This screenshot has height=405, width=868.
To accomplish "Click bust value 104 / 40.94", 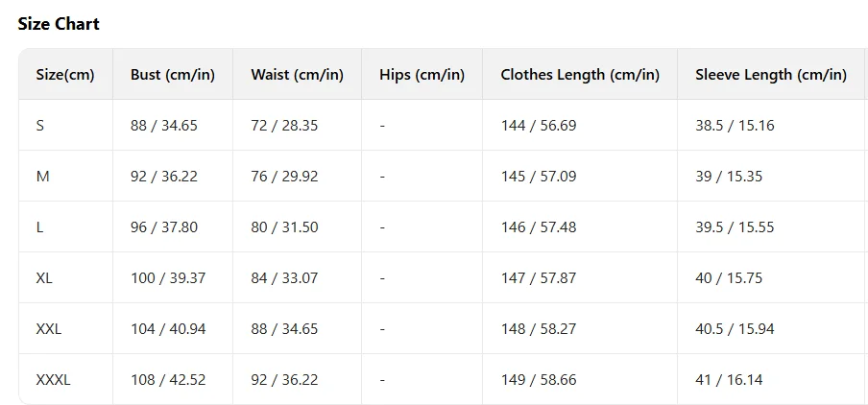I will 168,329.
